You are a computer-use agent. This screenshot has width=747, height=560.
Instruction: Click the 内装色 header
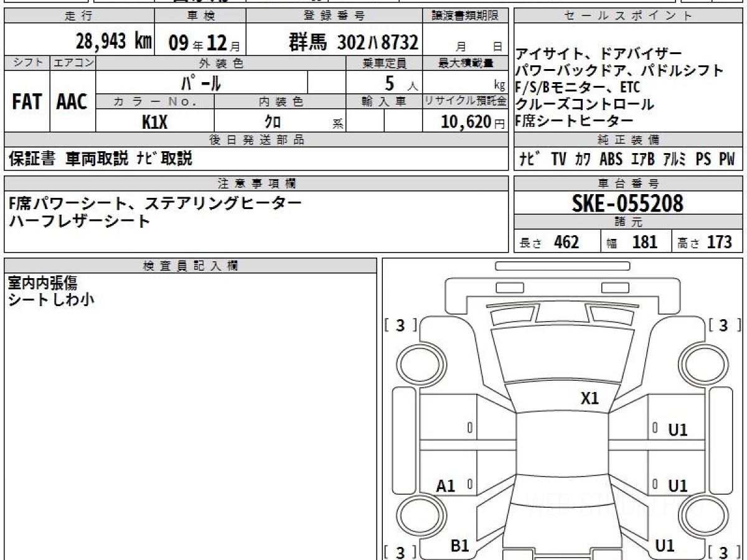(x=280, y=101)
